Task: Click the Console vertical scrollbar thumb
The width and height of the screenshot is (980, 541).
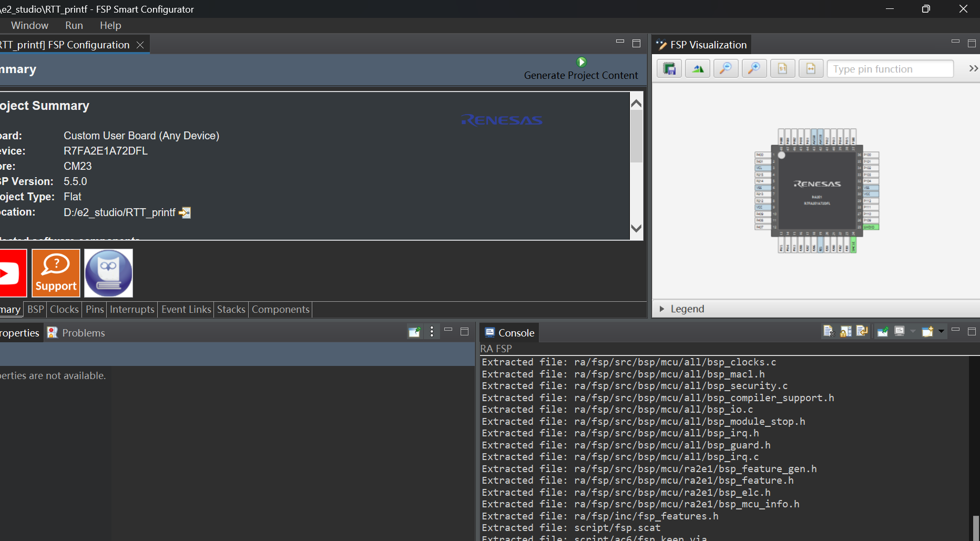Action: click(x=975, y=528)
